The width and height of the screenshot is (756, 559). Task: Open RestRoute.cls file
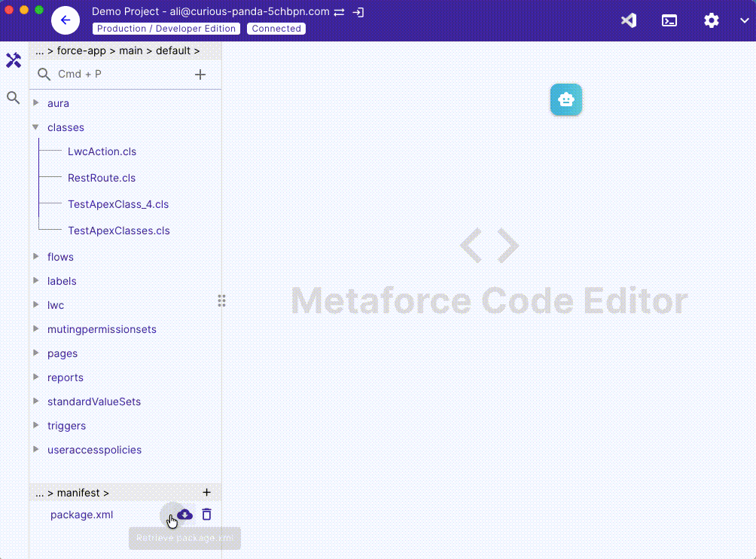click(x=101, y=178)
